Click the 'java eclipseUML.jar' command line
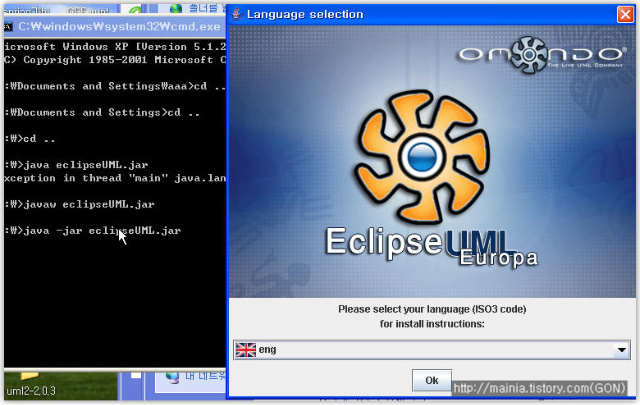640x405 pixels. [76, 165]
